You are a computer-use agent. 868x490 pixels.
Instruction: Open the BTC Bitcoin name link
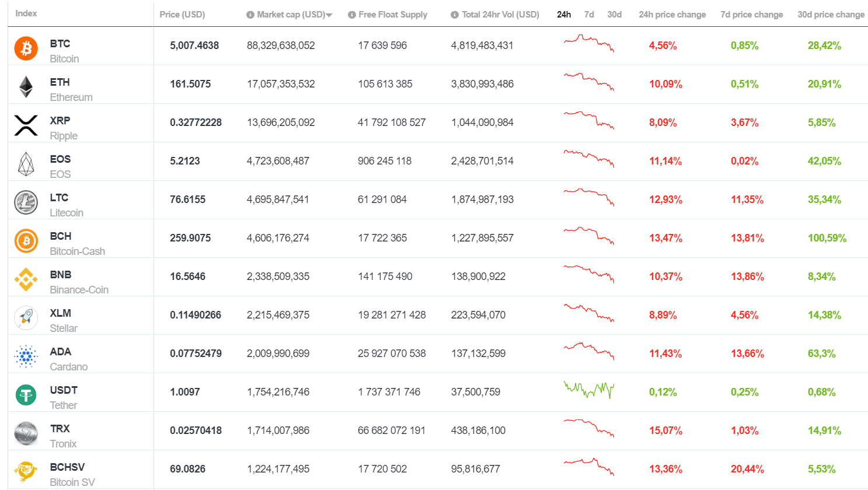point(64,51)
